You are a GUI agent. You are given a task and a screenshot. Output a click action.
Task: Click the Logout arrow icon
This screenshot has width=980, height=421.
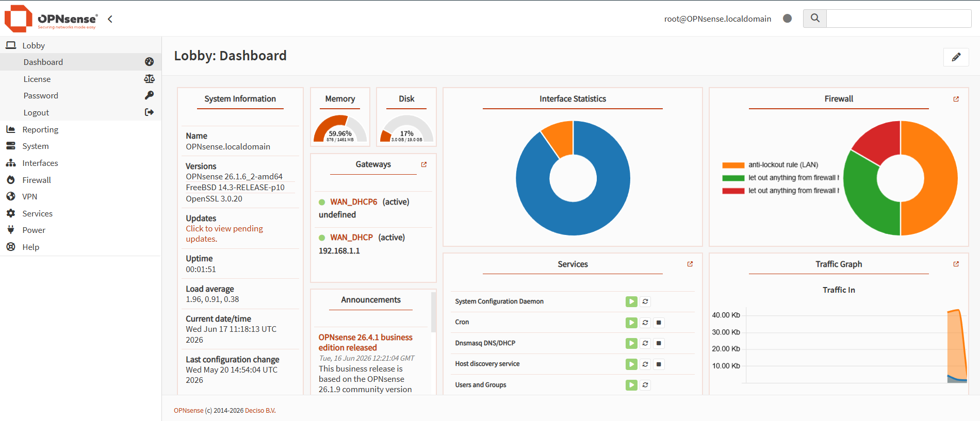(149, 112)
